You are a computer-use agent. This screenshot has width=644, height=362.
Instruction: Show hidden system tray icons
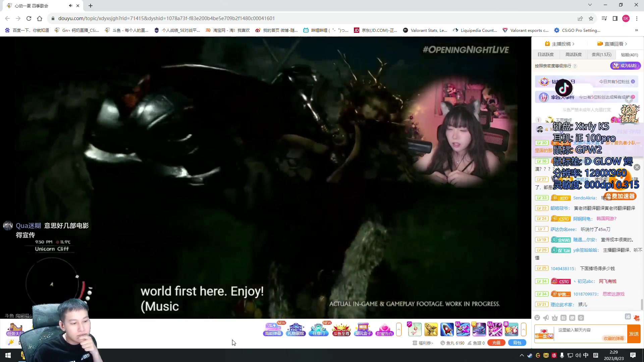pos(522,355)
